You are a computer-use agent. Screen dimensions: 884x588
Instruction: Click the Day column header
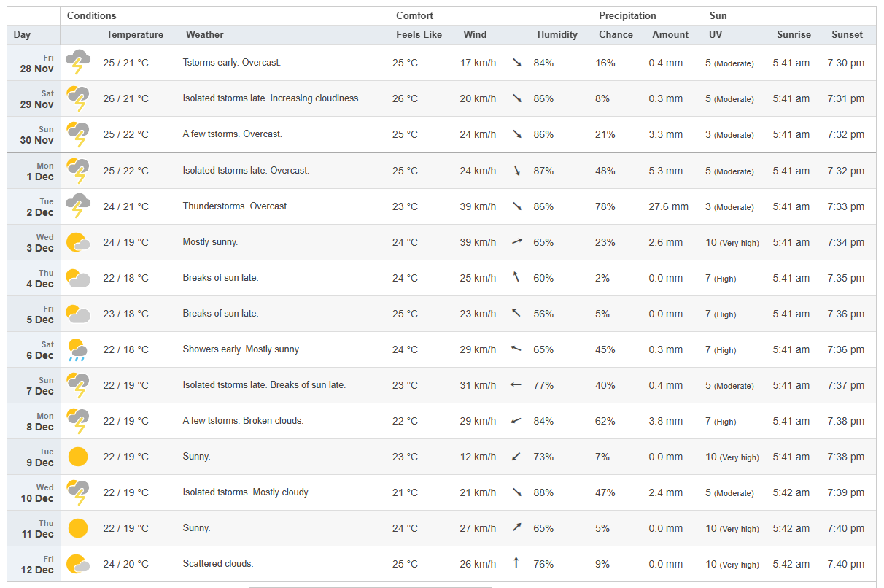[x=22, y=34]
